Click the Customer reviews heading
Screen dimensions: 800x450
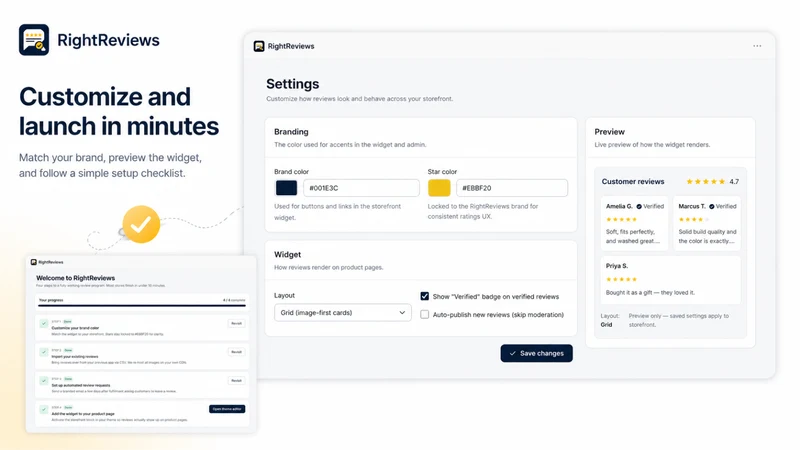(x=633, y=182)
